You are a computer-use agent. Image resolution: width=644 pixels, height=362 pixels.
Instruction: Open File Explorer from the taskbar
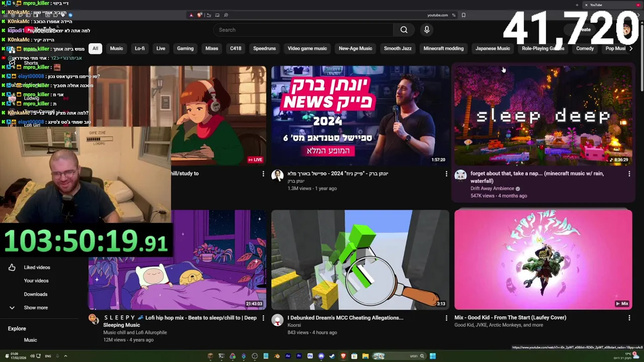pos(365,356)
